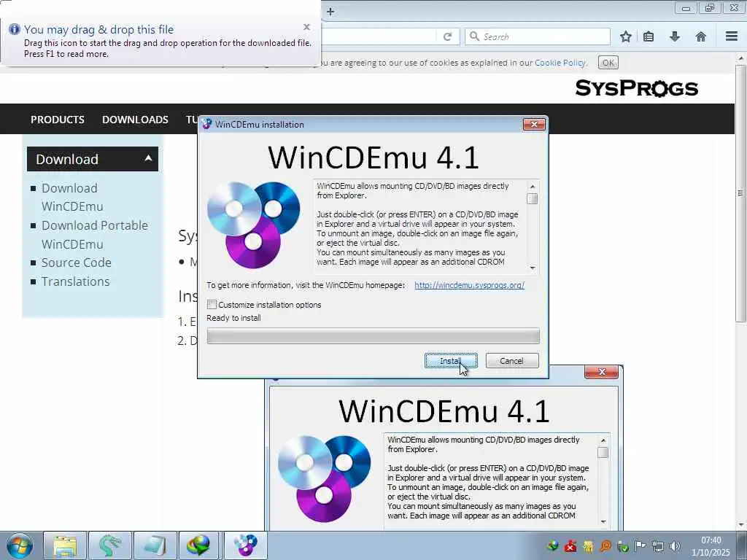The width and height of the screenshot is (747, 560).
Task: Switch to WinCDEmu installer taskbar button
Action: [x=245, y=545]
